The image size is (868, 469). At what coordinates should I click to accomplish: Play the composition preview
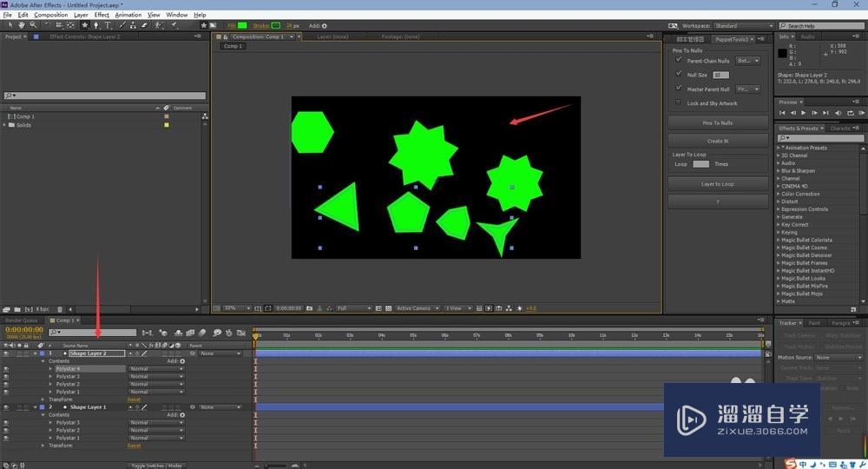tap(803, 113)
